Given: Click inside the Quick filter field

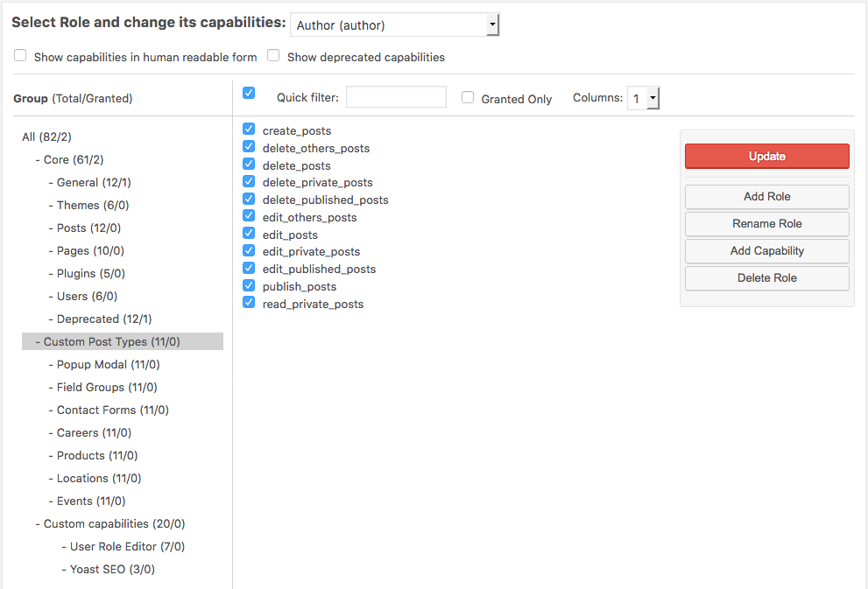Looking at the screenshot, I should tap(396, 97).
